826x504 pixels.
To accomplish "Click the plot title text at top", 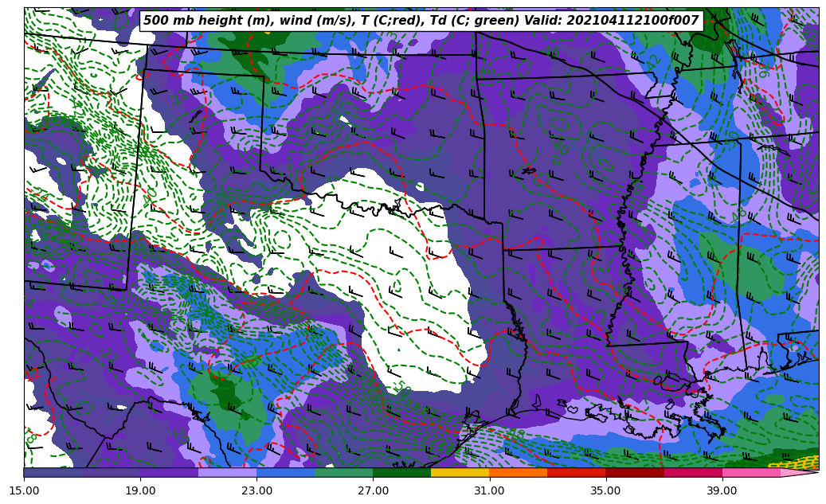I will tap(421, 21).
